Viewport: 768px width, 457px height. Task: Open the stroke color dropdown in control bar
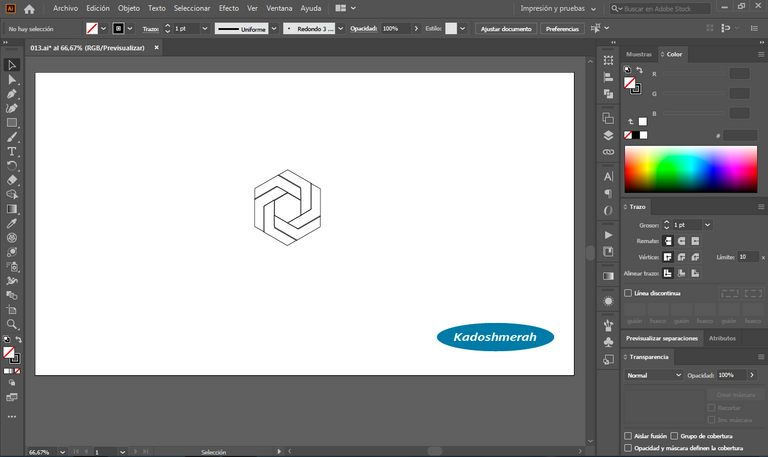(130, 29)
